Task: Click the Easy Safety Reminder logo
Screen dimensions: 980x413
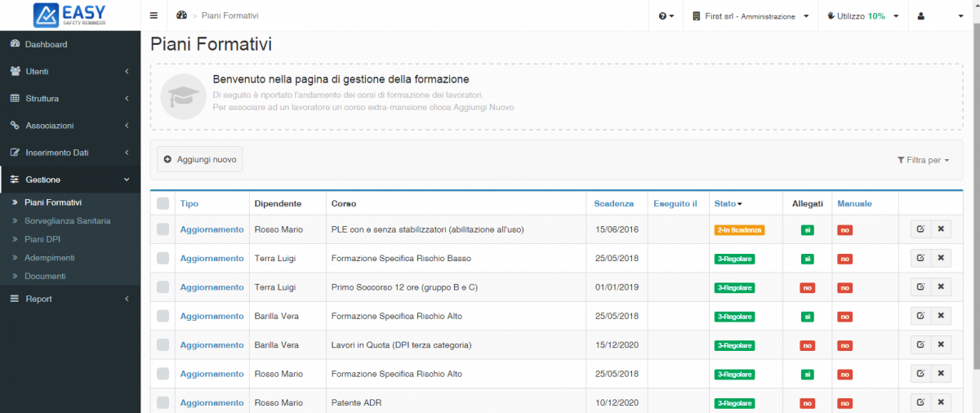Action: [x=70, y=16]
